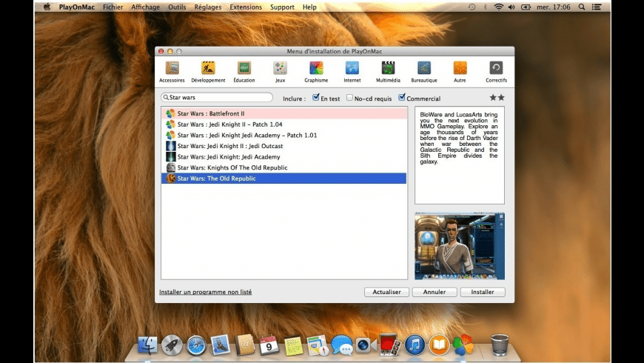Click the clock showing mer. 17:06

pos(553,7)
